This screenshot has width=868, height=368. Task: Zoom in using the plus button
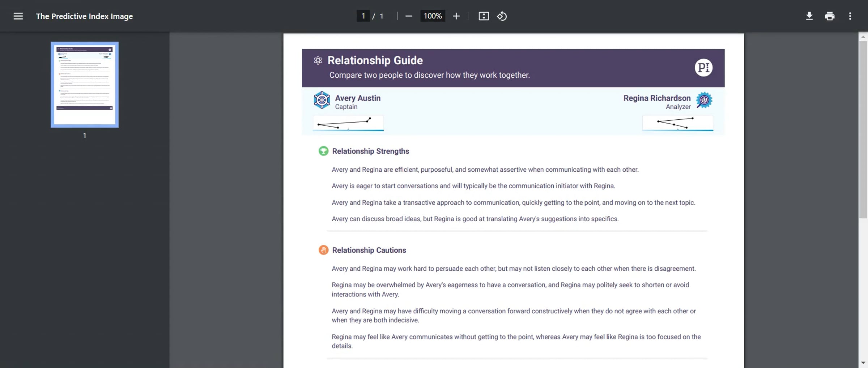tap(456, 16)
